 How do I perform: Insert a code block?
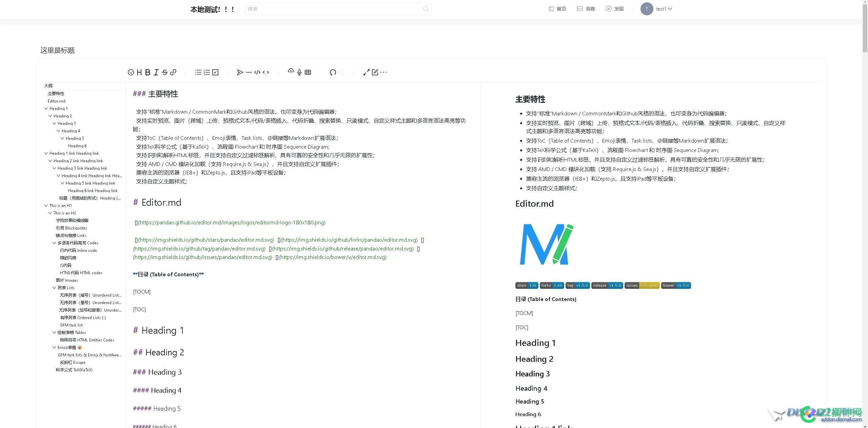[x=257, y=72]
